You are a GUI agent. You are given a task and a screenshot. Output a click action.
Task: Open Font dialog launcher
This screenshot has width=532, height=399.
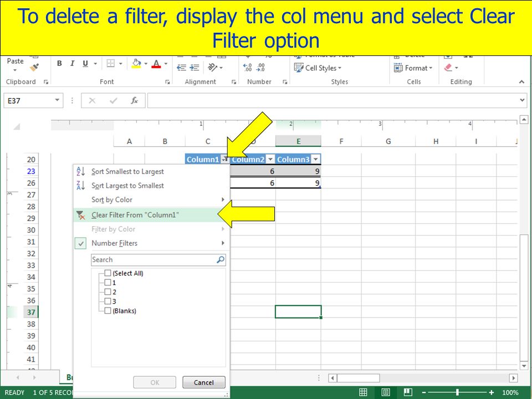tap(167, 82)
